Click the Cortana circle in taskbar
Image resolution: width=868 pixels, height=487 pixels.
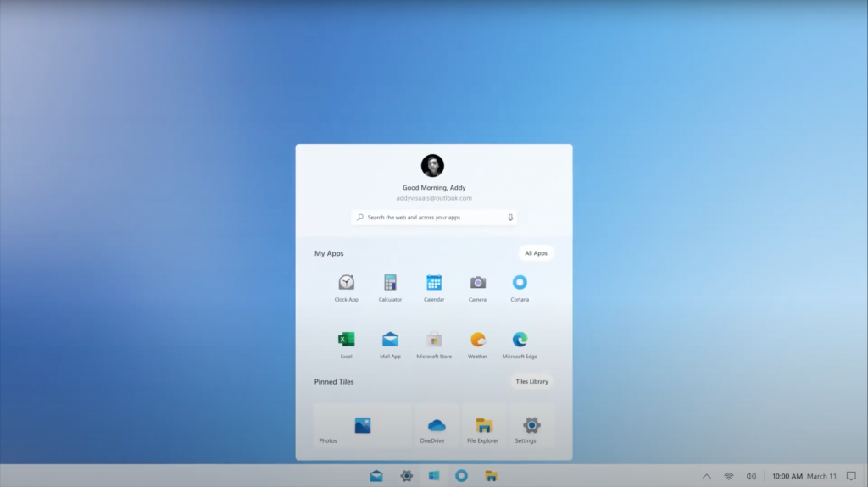pyautogui.click(x=462, y=476)
